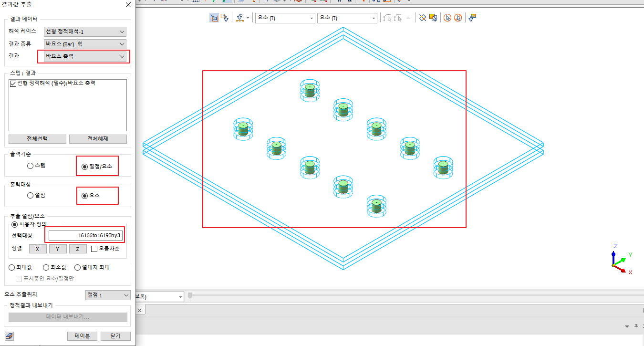Click the 선택대상 element range input field

tap(86, 235)
